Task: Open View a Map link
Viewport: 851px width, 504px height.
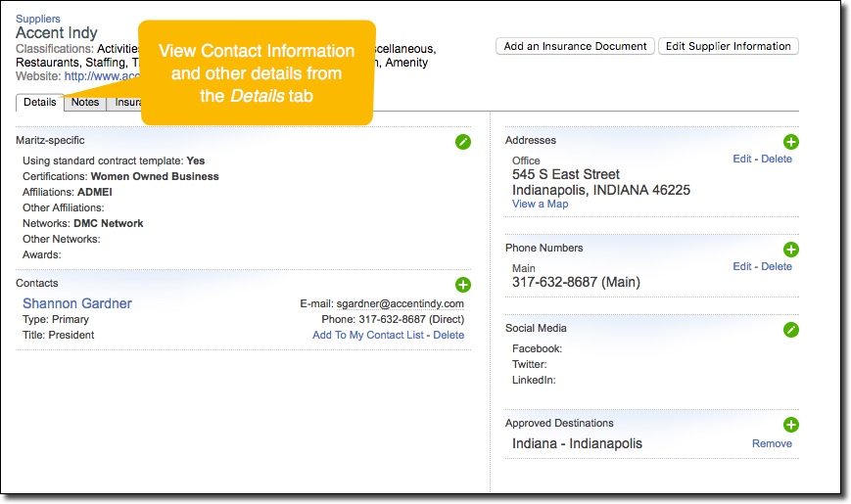Action: [540, 204]
